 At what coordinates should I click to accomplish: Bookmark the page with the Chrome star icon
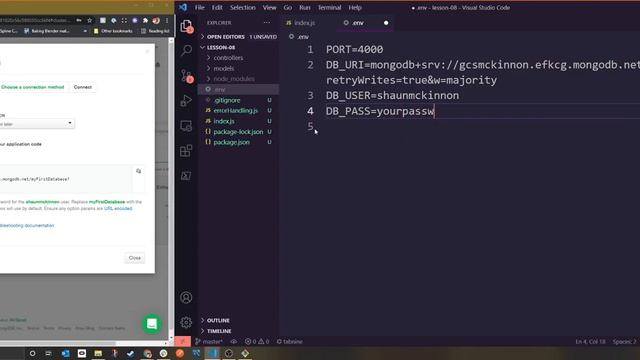[x=89, y=20]
